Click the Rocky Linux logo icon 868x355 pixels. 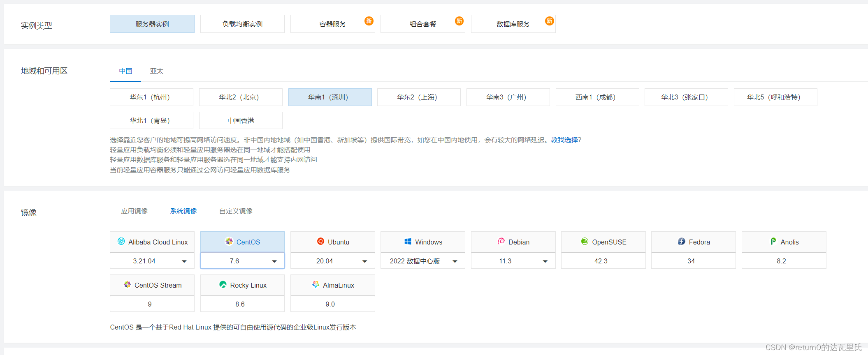(223, 285)
